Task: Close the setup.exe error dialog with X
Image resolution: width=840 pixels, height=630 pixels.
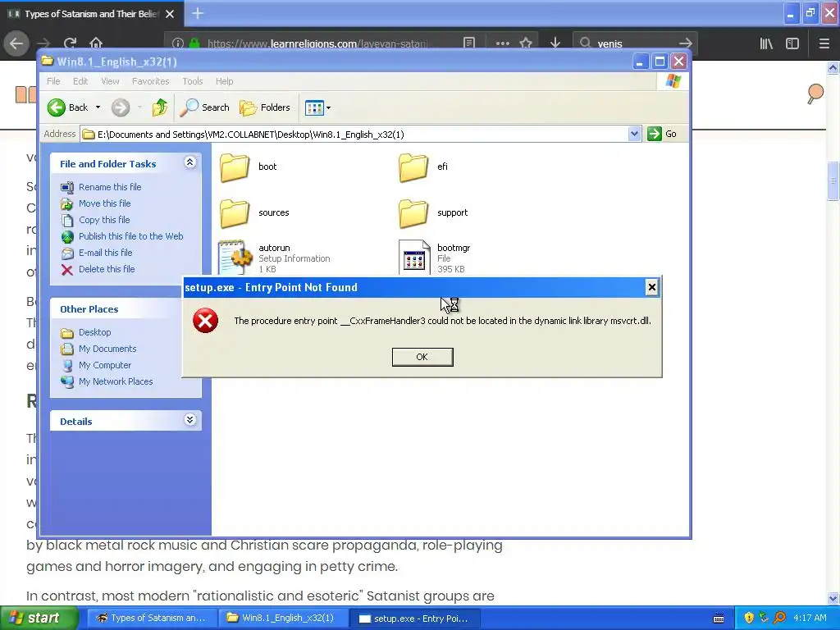Action: tap(651, 287)
